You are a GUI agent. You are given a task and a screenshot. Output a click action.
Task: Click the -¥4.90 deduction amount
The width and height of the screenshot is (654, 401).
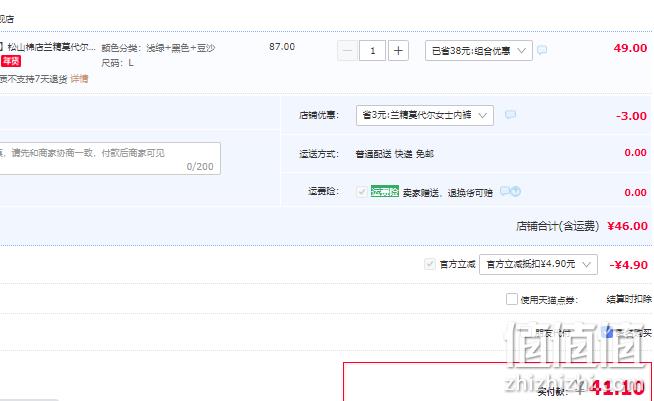629,265
